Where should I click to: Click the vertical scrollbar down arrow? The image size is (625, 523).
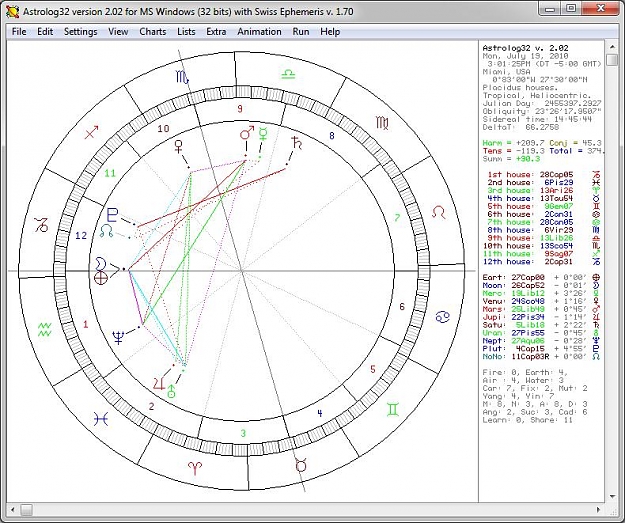(612, 497)
